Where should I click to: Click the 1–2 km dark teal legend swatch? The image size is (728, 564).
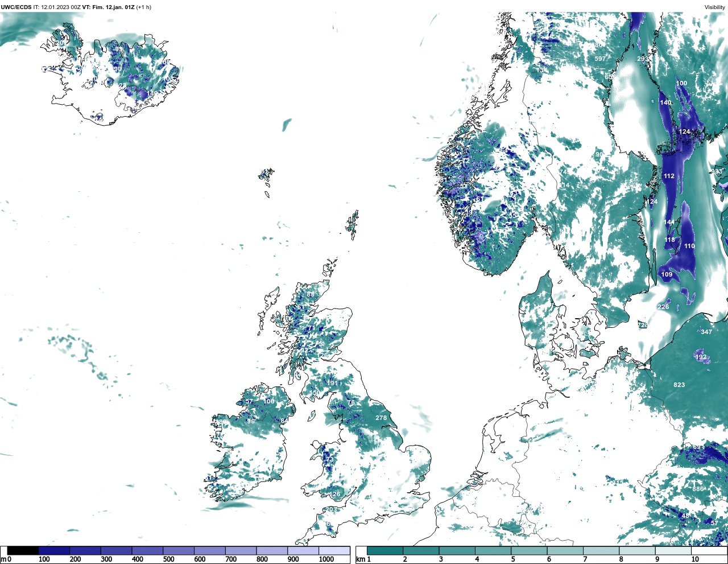click(x=385, y=550)
